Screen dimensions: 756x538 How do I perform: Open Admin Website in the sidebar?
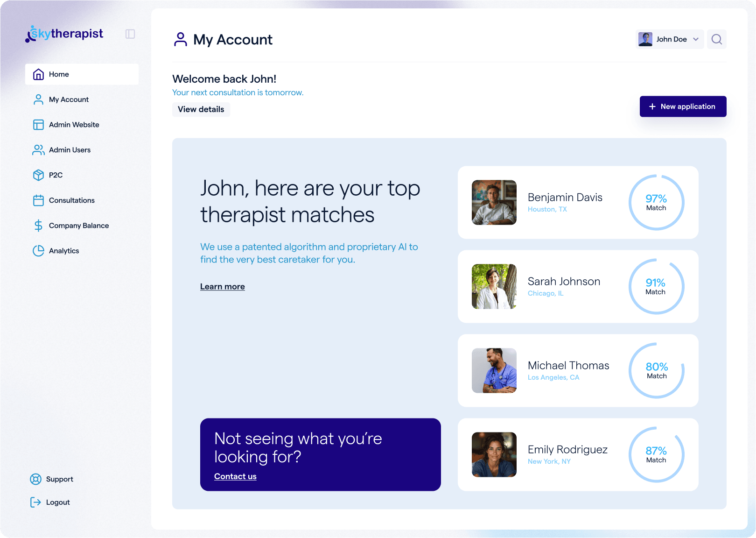tap(74, 125)
